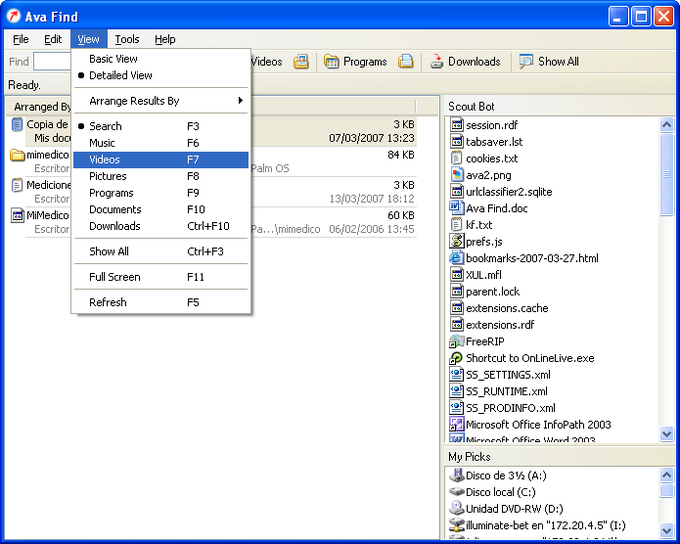Click the cookies.txt file icon
The width and height of the screenshot is (680, 544).
(x=456, y=158)
